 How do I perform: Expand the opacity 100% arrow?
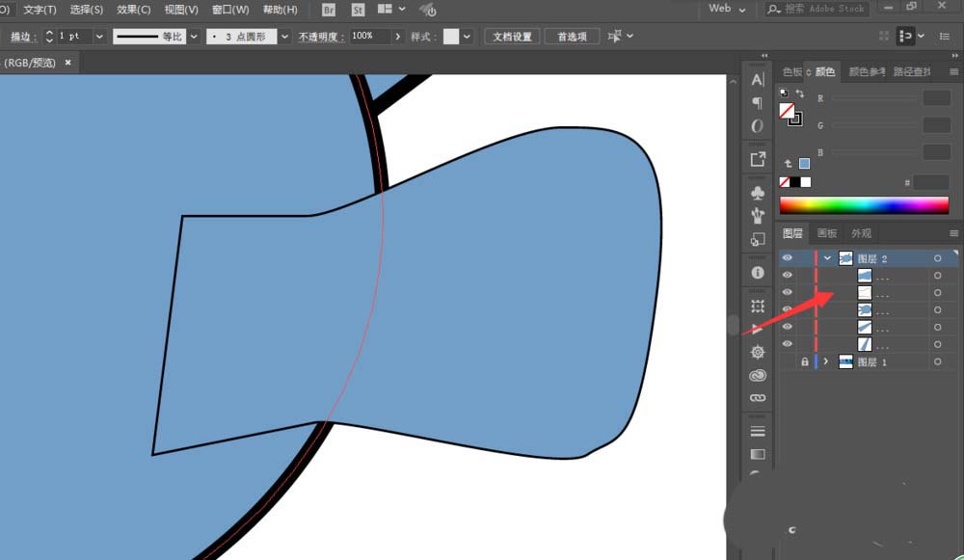coord(398,37)
